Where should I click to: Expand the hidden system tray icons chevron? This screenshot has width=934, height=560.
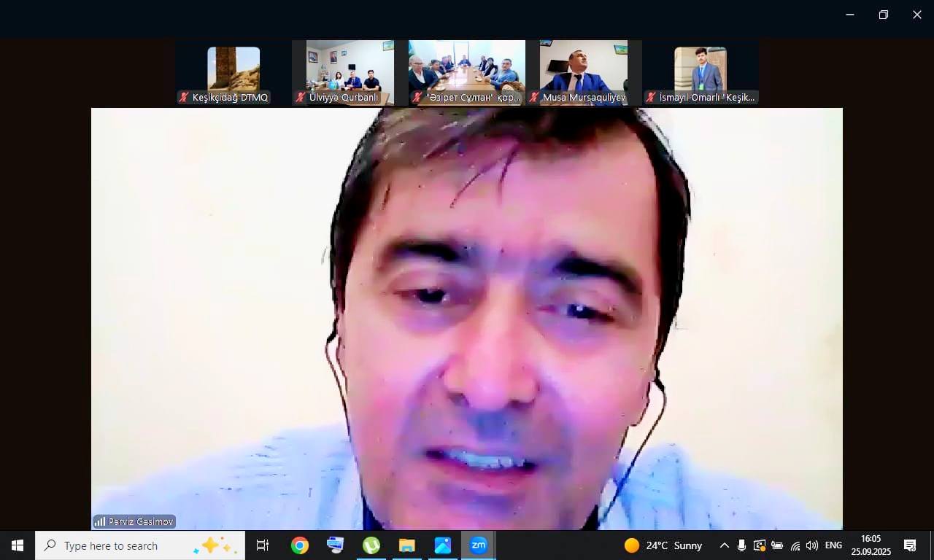724,545
